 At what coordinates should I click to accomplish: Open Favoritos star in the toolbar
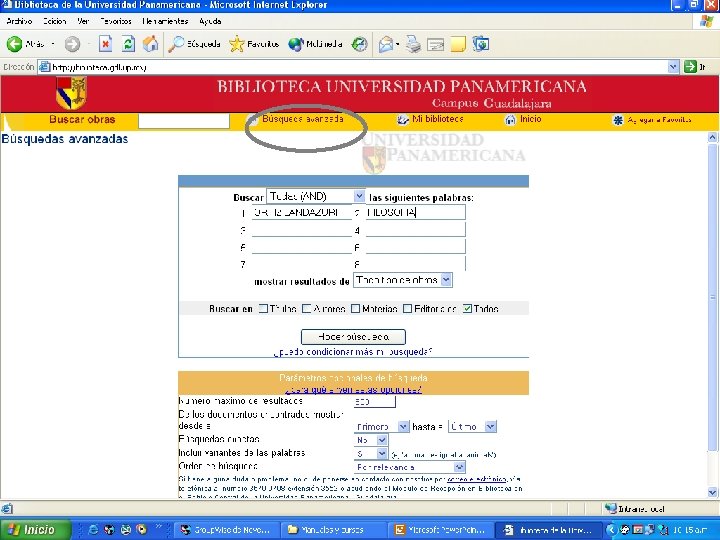(x=254, y=44)
